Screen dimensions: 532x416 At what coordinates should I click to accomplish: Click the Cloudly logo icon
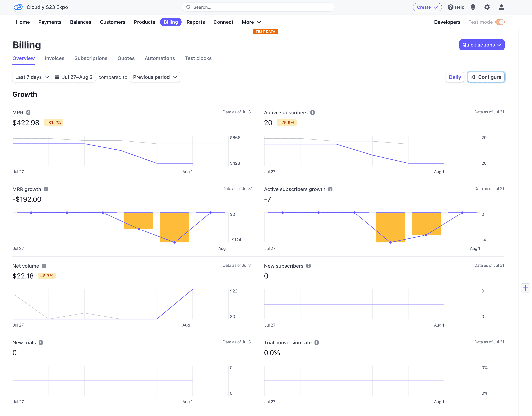coord(18,7)
